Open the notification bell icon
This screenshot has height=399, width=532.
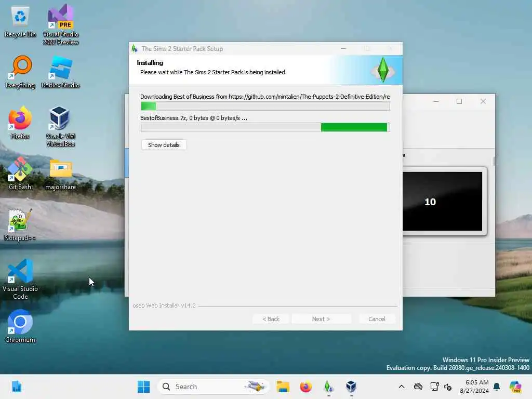coord(497,387)
